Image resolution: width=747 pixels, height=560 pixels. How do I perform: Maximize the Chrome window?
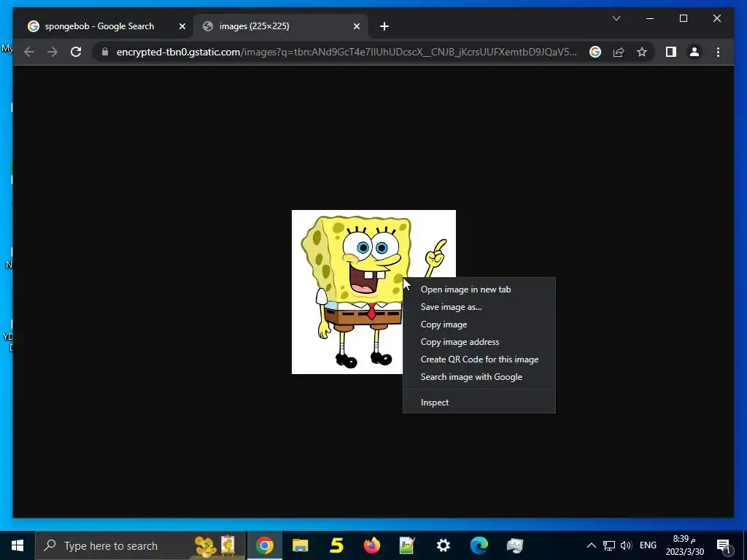683,18
